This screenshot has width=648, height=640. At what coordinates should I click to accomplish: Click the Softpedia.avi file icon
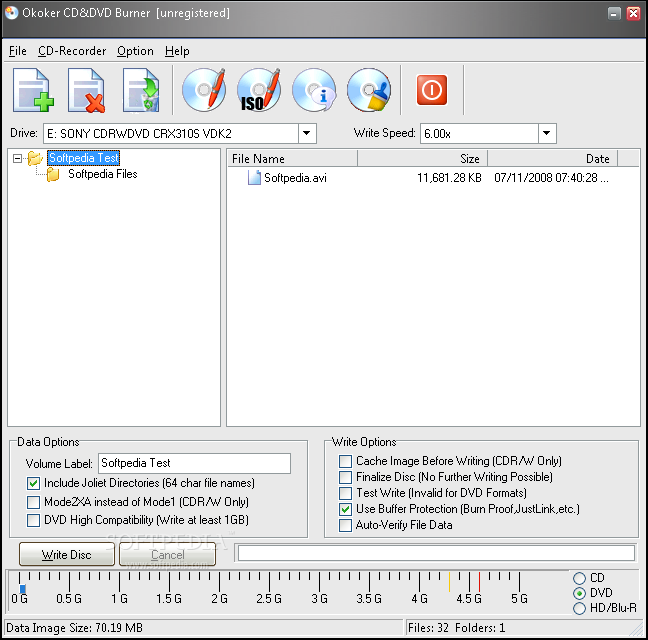pos(254,178)
